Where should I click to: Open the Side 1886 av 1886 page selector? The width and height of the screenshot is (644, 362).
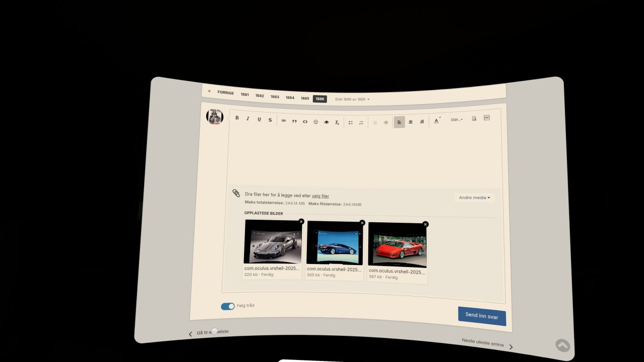(x=352, y=99)
